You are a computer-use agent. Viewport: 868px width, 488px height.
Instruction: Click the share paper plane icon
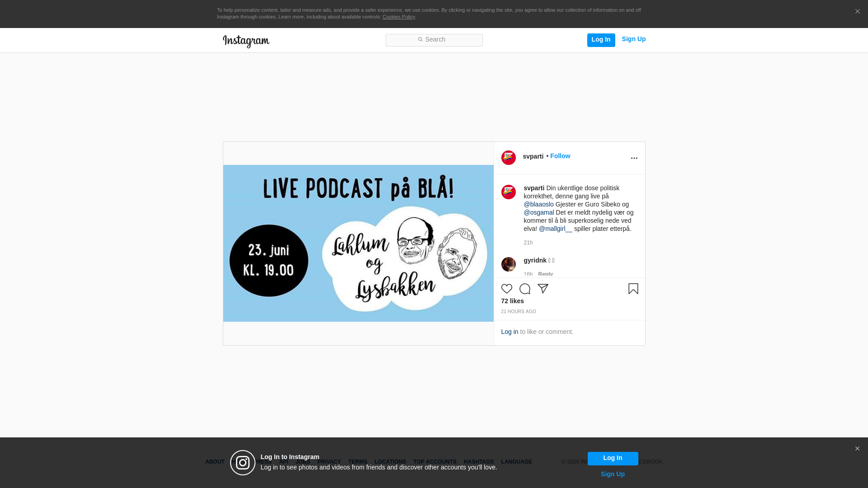542,289
